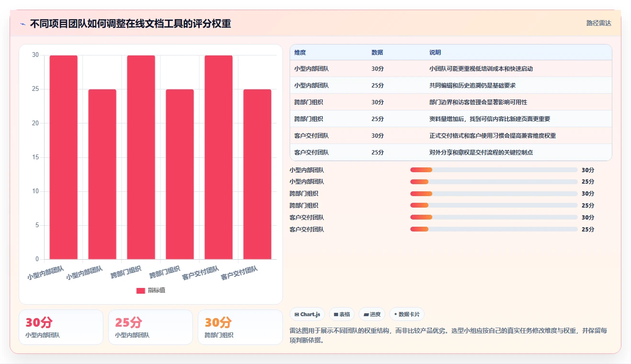Screen dimensions: 631x364
Task: Select the 进度 chip
Action: tap(372, 314)
